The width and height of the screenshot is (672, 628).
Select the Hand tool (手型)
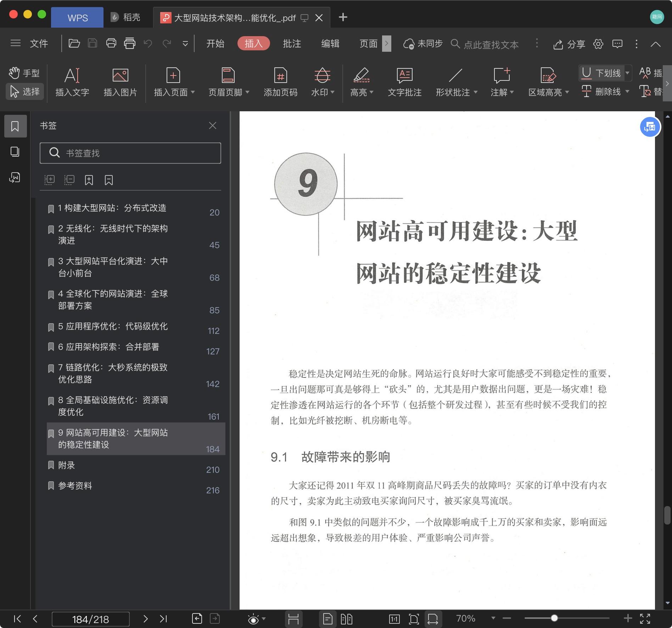(x=24, y=73)
